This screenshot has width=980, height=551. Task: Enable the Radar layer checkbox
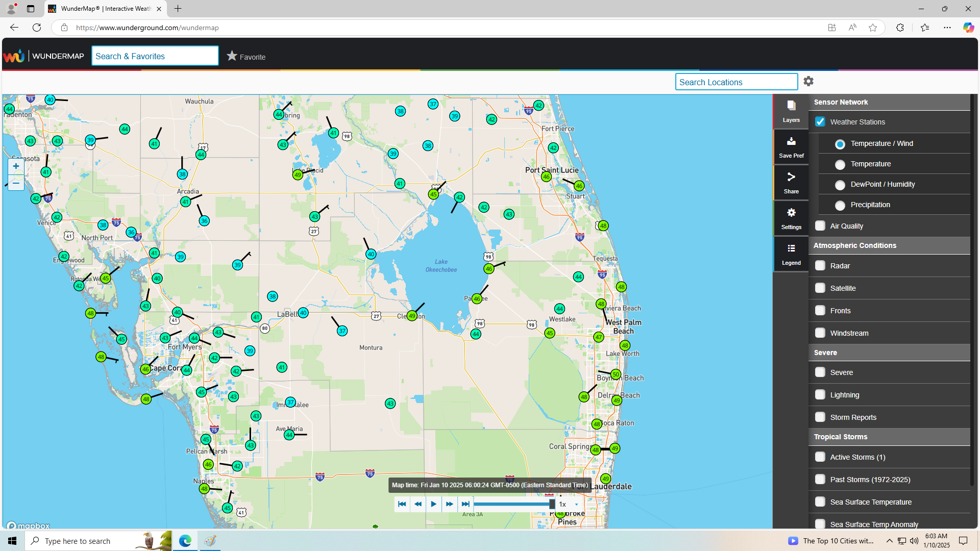pos(820,266)
